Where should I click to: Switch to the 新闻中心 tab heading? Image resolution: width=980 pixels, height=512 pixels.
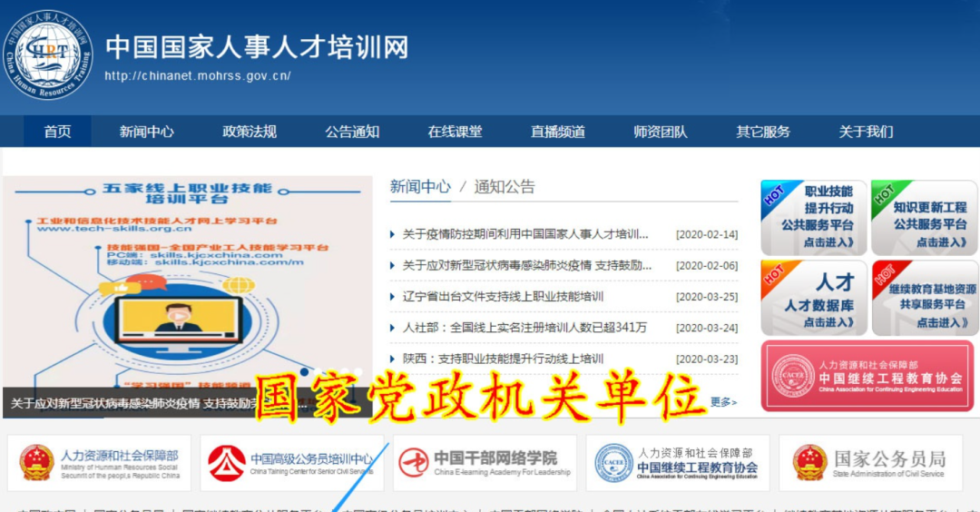(x=420, y=186)
